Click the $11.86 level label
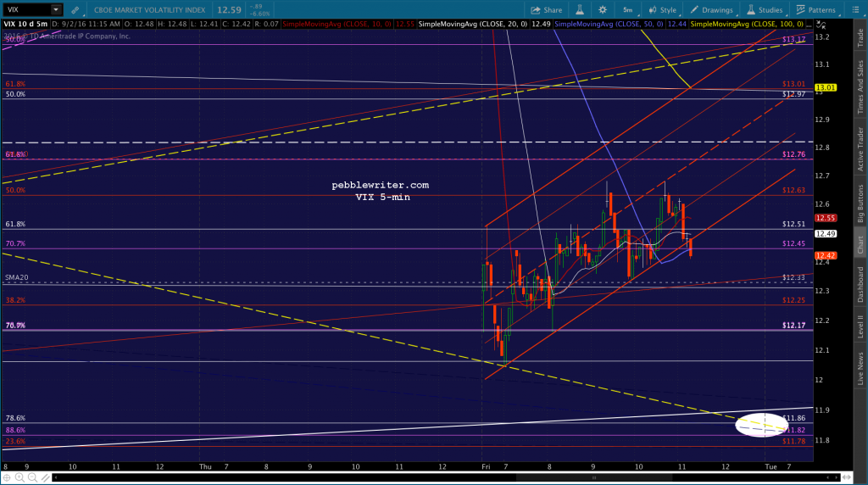 point(793,418)
